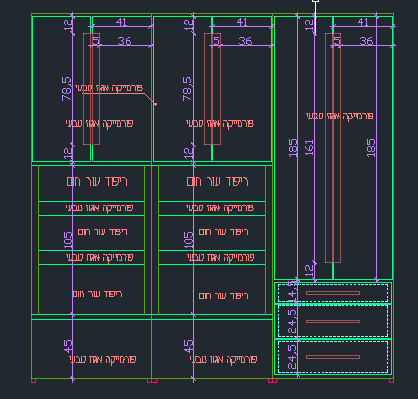Click the handle of the middle drawer
418x399 pixels.
[x=333, y=321]
